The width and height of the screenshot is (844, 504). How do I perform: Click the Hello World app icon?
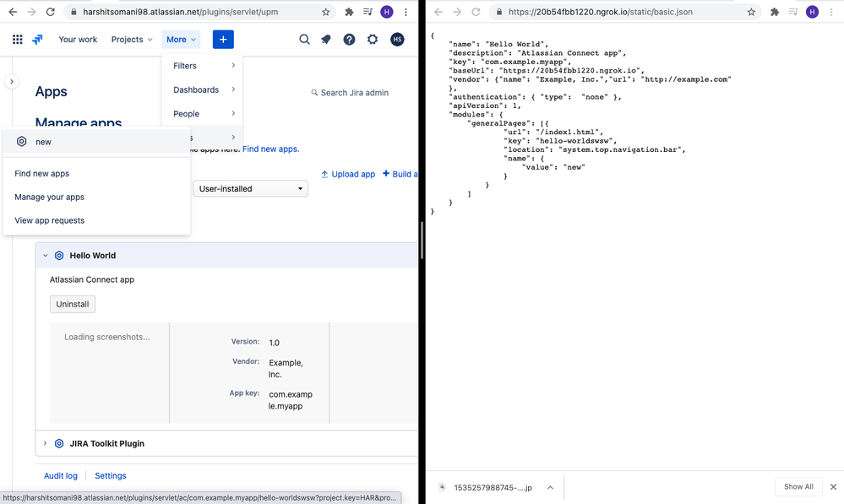click(x=59, y=256)
